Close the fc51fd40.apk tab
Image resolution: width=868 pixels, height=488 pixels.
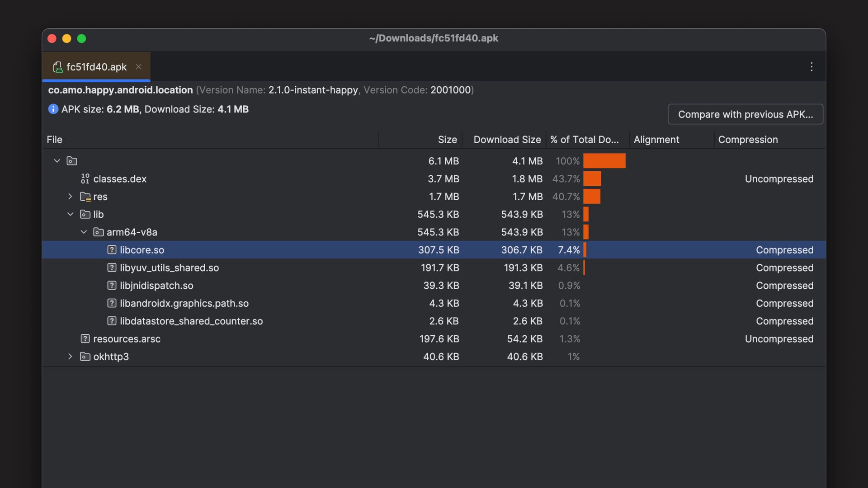pyautogui.click(x=139, y=67)
